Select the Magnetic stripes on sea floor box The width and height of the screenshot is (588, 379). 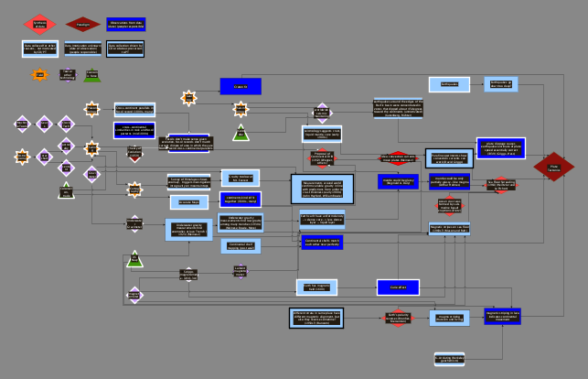449,229
